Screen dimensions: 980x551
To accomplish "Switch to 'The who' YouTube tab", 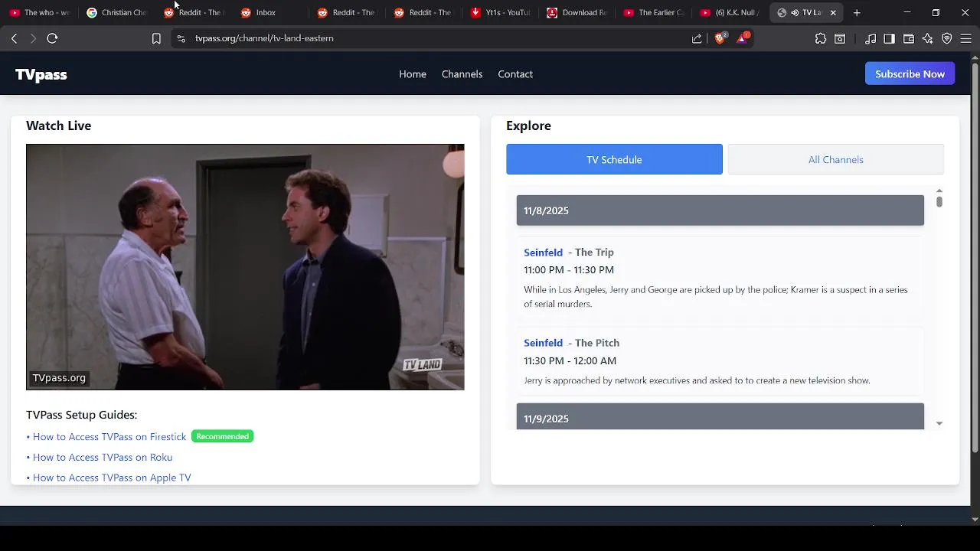I will (40, 12).
